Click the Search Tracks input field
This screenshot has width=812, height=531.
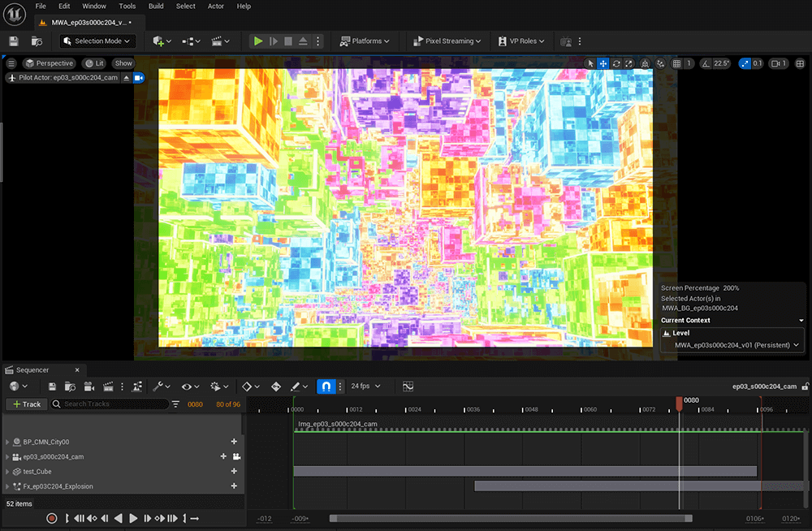coord(114,404)
